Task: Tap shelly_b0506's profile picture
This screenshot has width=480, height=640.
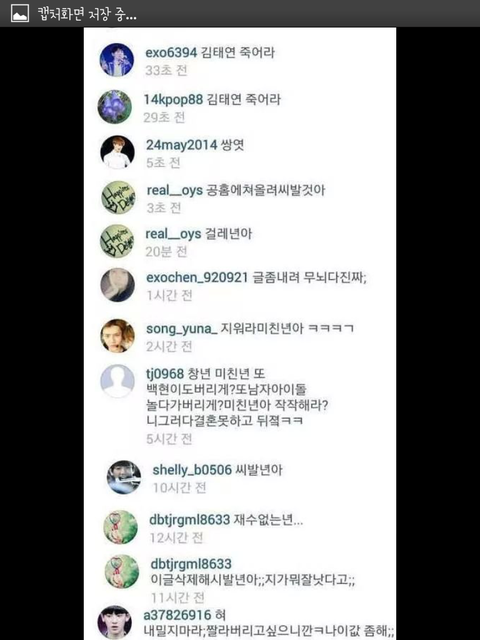Action: click(x=124, y=477)
